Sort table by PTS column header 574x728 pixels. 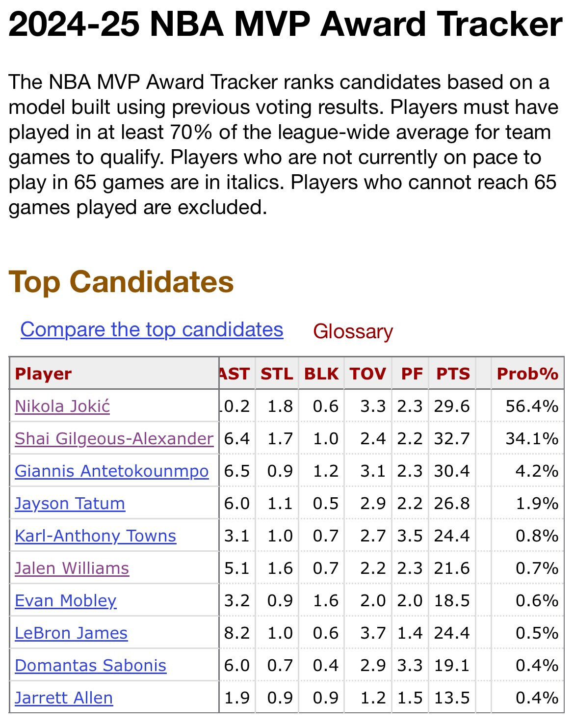453,374
